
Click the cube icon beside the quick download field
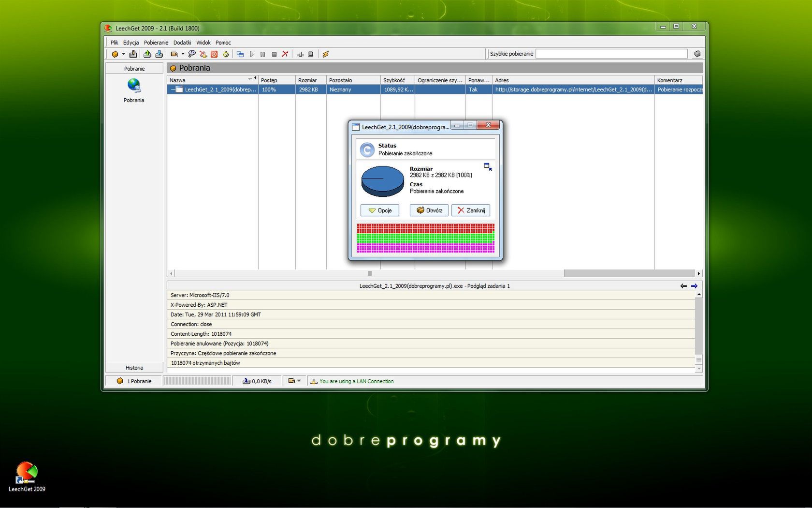pos(697,54)
